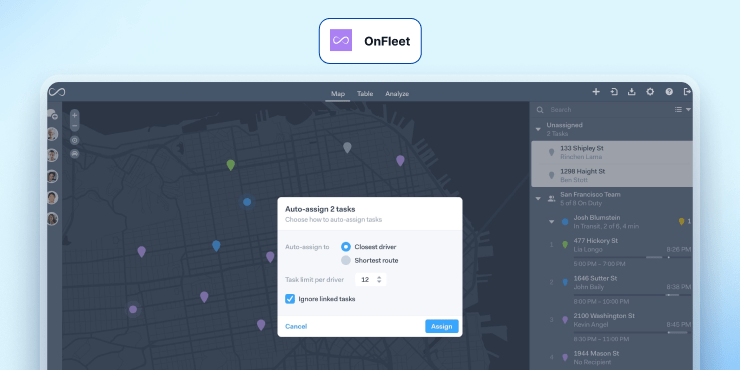Zoom out the map with minus
740x370 pixels.
pos(75,126)
